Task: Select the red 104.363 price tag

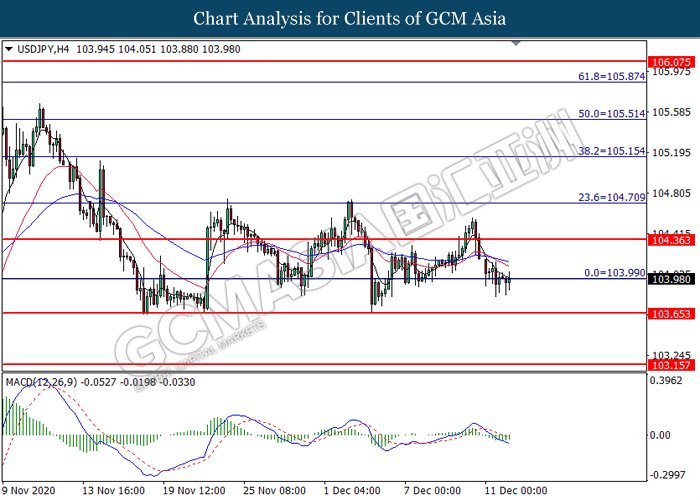Action: 670,240
